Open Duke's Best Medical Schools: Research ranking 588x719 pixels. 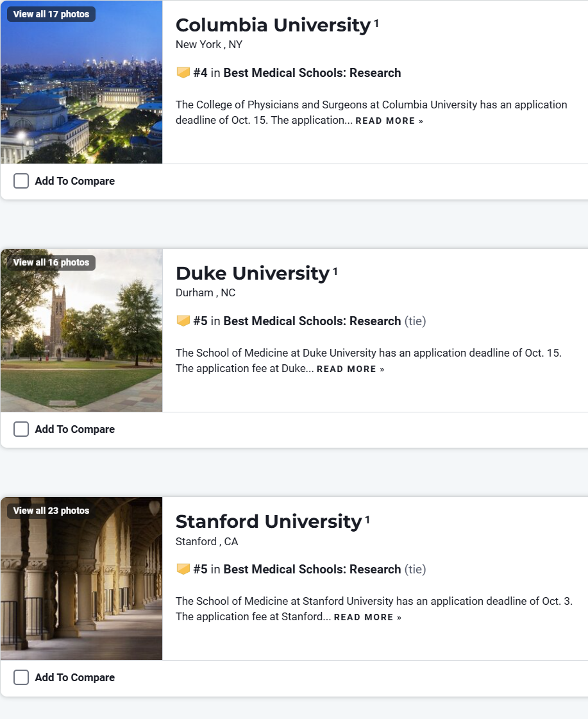(312, 321)
